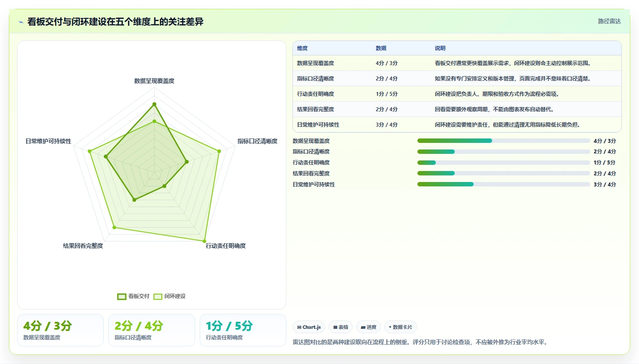The width and height of the screenshot is (639, 364).
Task: Open the 1分 / 5分 data card
Action: (243, 330)
